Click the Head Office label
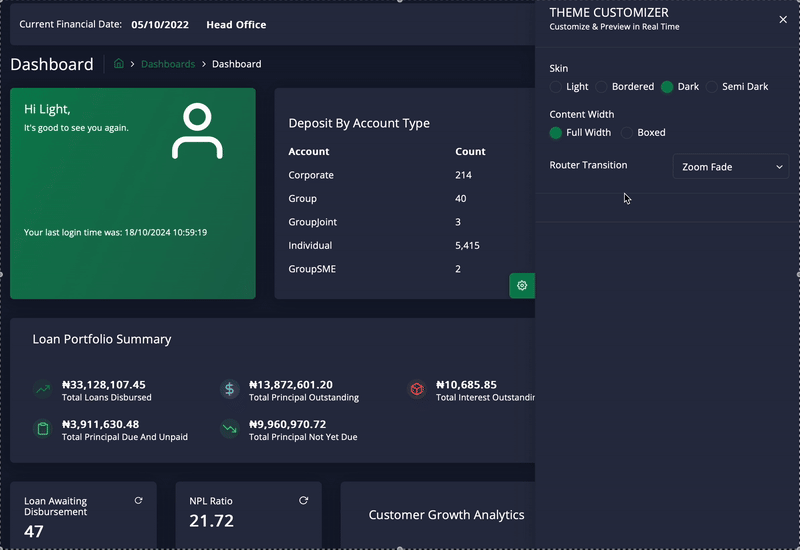 click(x=236, y=24)
